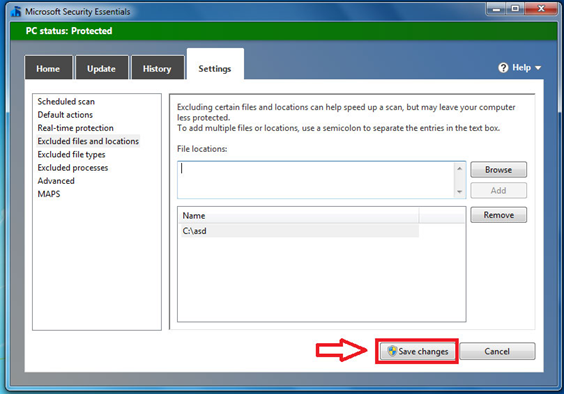Select Excluded files and locations
564x394 pixels.
88,141
